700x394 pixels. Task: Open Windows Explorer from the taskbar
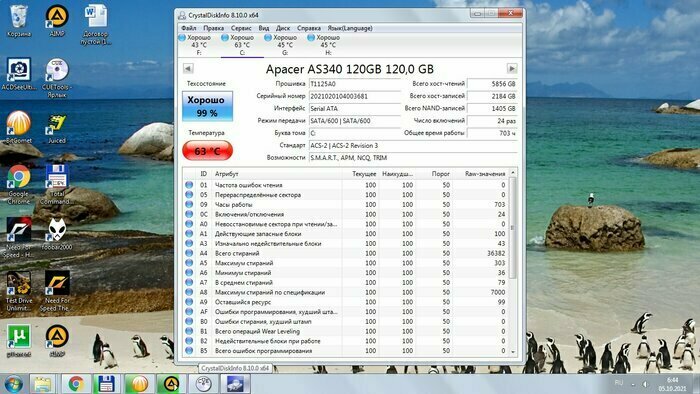pyautogui.click(x=43, y=384)
